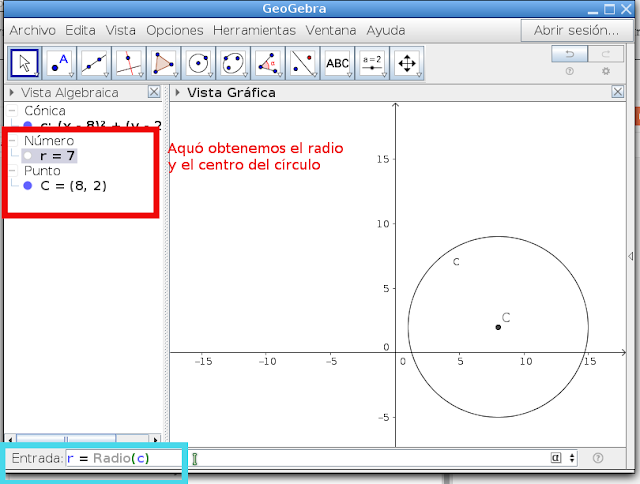
Task: Toggle visibility of number r = 7
Action: point(28,155)
